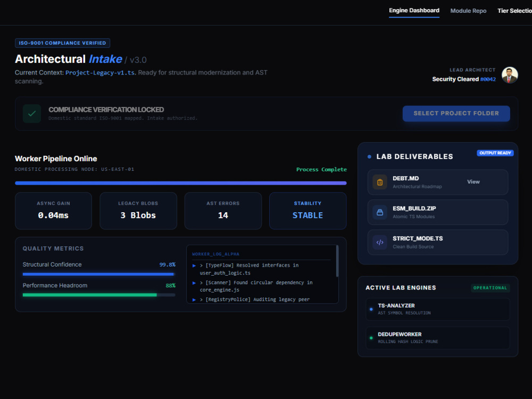Open the ESM_BUILD.ZIP deliverable
Image resolution: width=532 pixels, height=399 pixels.
coord(438,212)
